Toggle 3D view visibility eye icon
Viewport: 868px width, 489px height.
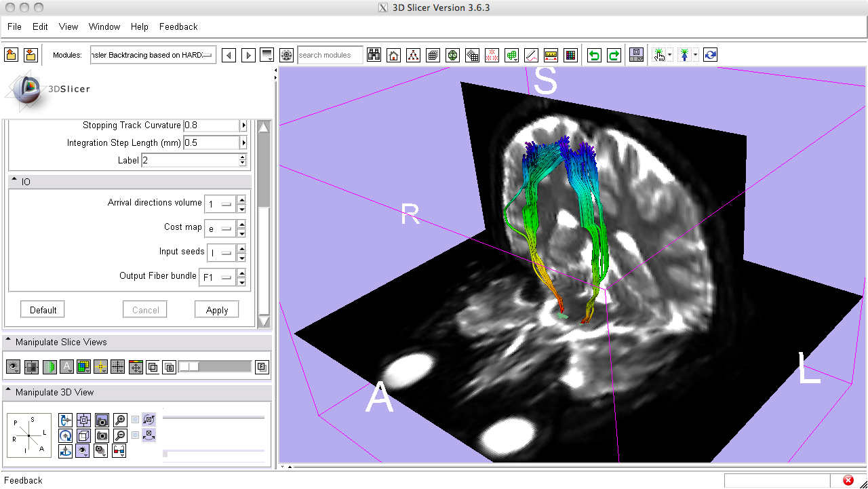pyautogui.click(x=83, y=450)
